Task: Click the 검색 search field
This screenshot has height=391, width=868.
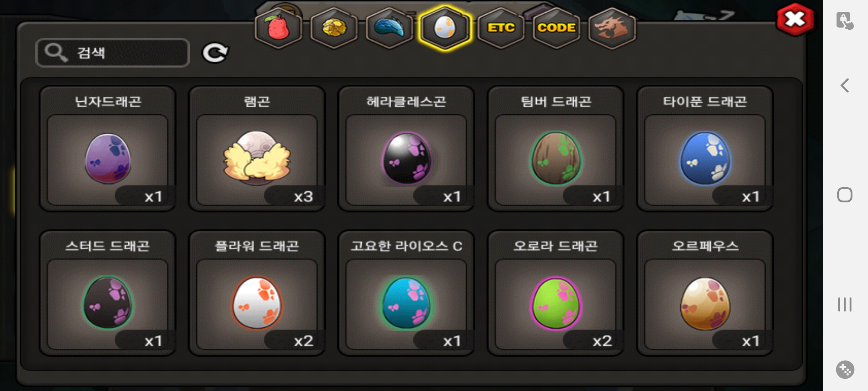Action: point(112,53)
